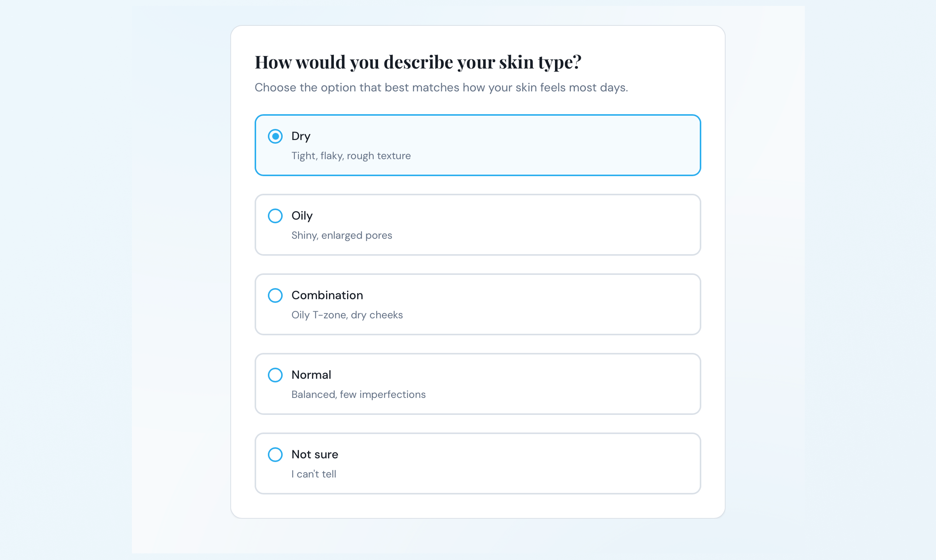The height and width of the screenshot is (560, 936).
Task: Click the "Tight, flaky, rough texture" description
Action: pos(350,156)
